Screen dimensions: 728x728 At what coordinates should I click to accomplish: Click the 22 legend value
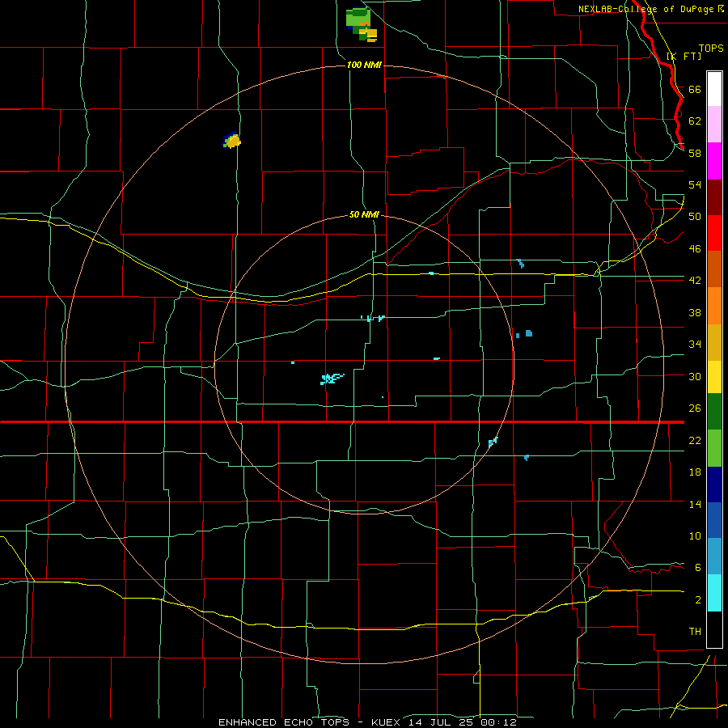pyautogui.click(x=695, y=440)
